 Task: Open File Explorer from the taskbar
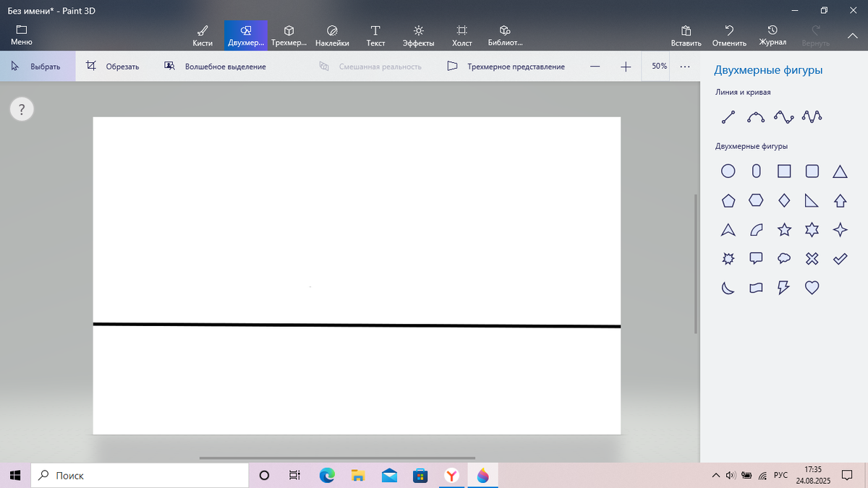[x=358, y=475]
